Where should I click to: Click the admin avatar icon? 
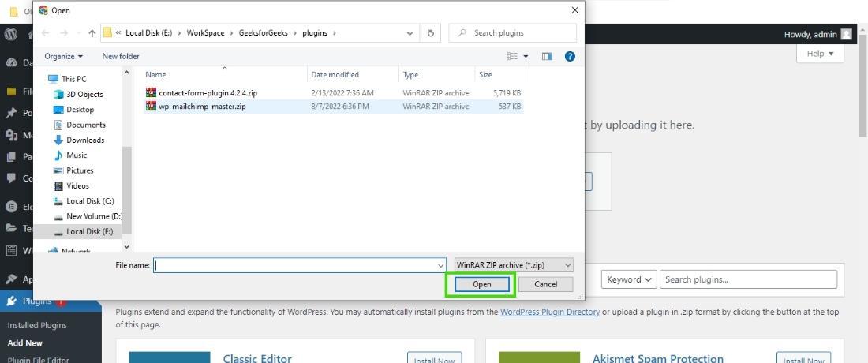click(x=847, y=34)
